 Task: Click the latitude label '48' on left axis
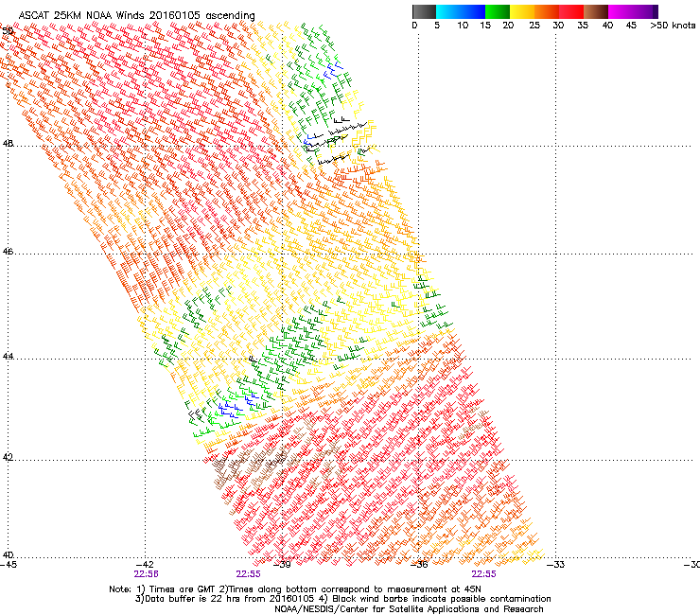click(x=8, y=144)
